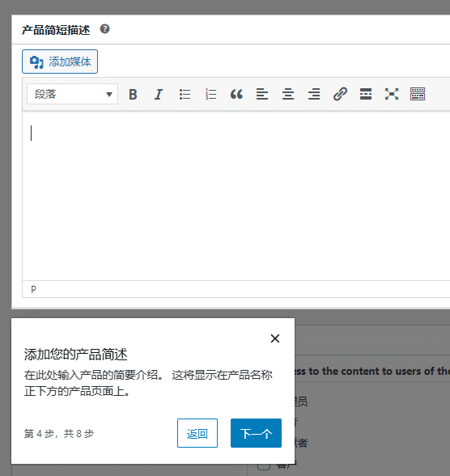
Task: Close the product tour popup
Action: (x=275, y=338)
